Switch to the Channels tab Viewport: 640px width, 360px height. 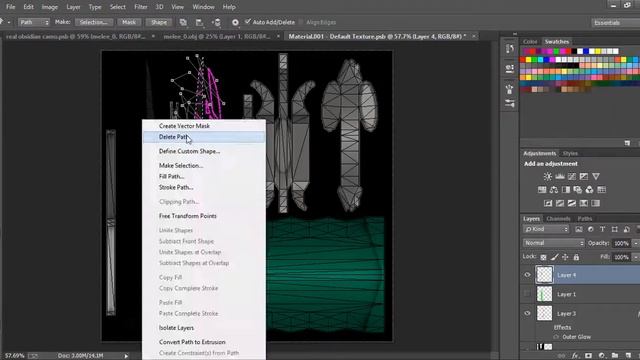pyautogui.click(x=558, y=219)
